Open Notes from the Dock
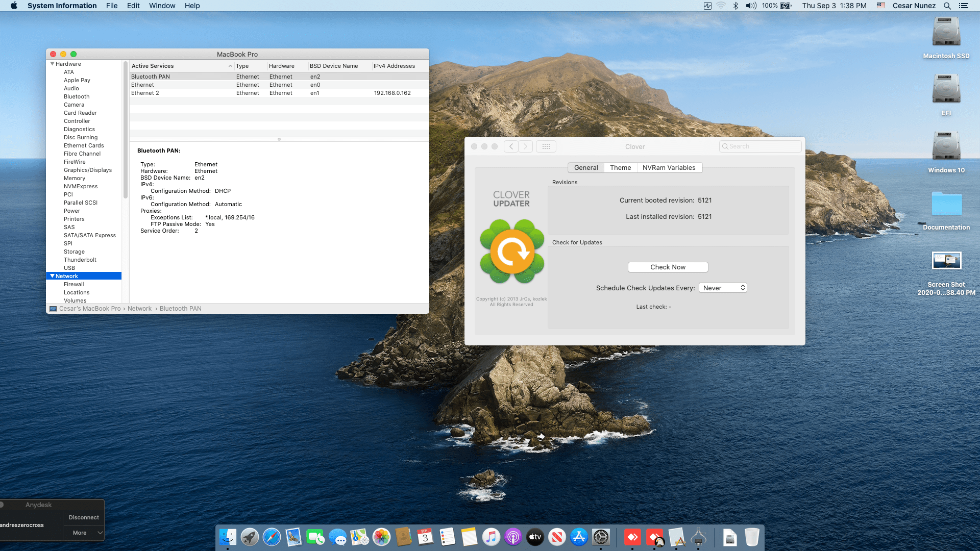Screen dimensions: 980x551 click(x=469, y=537)
